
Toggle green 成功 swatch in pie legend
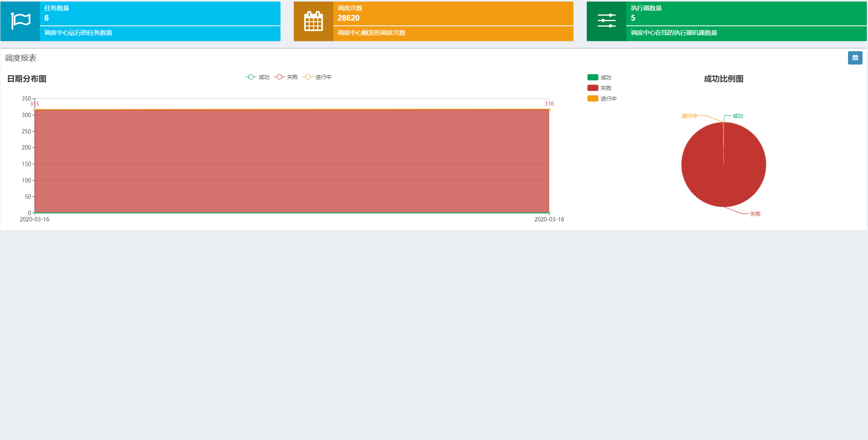click(x=593, y=77)
